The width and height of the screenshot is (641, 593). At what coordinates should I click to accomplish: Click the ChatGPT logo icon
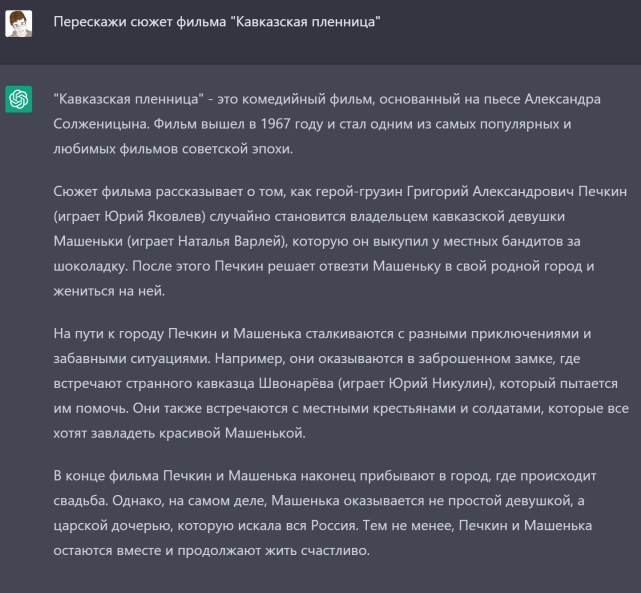(19, 99)
